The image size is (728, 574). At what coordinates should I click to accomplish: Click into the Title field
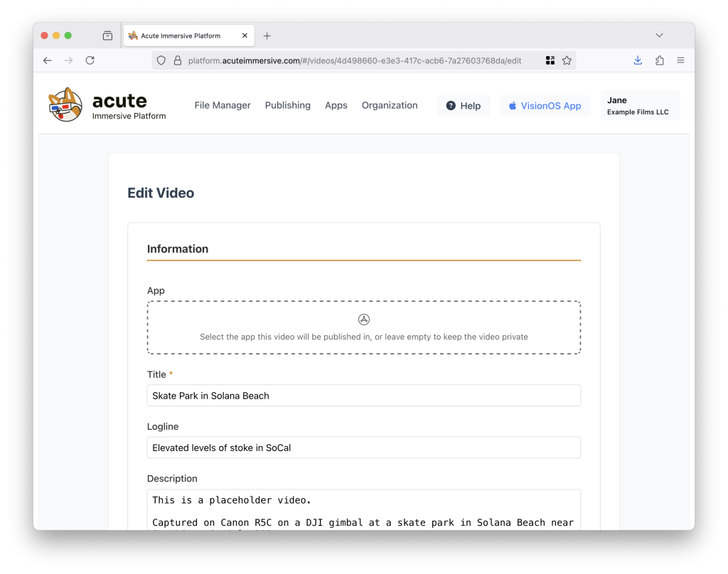[x=364, y=396]
